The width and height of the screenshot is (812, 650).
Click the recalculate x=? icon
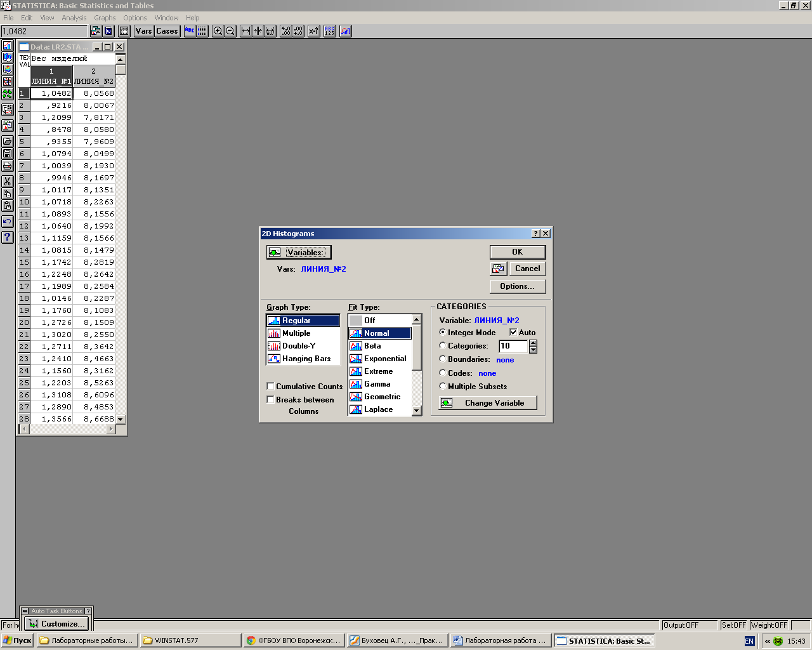(x=314, y=31)
